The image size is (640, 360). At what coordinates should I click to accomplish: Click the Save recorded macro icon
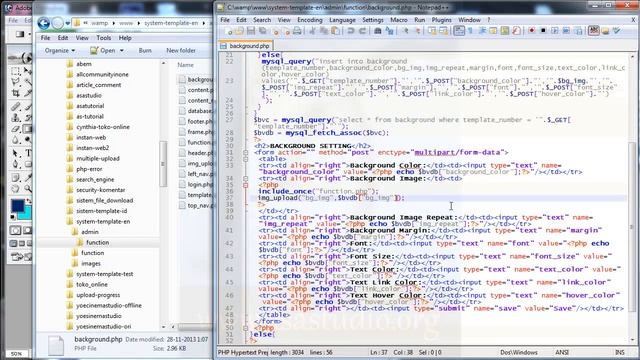pyautogui.click(x=578, y=31)
